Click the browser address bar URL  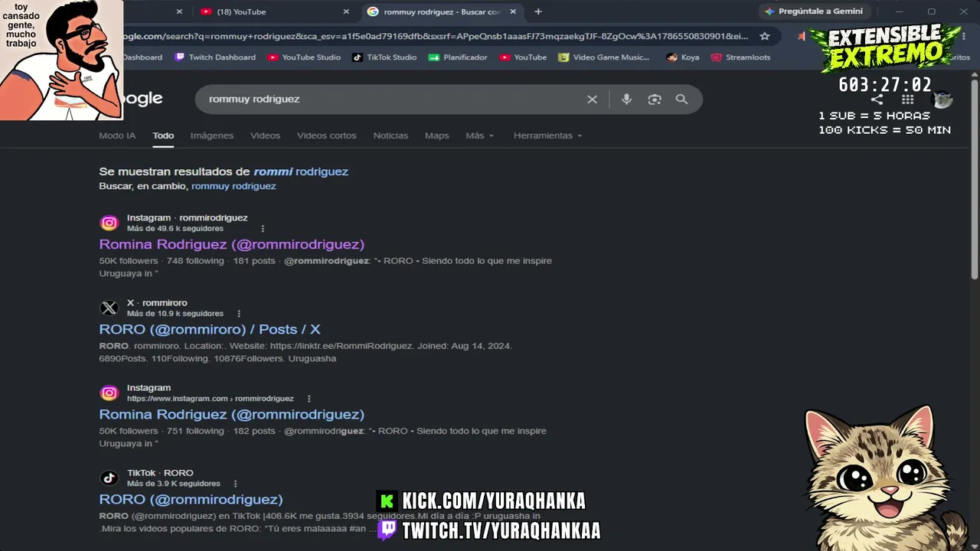click(436, 36)
